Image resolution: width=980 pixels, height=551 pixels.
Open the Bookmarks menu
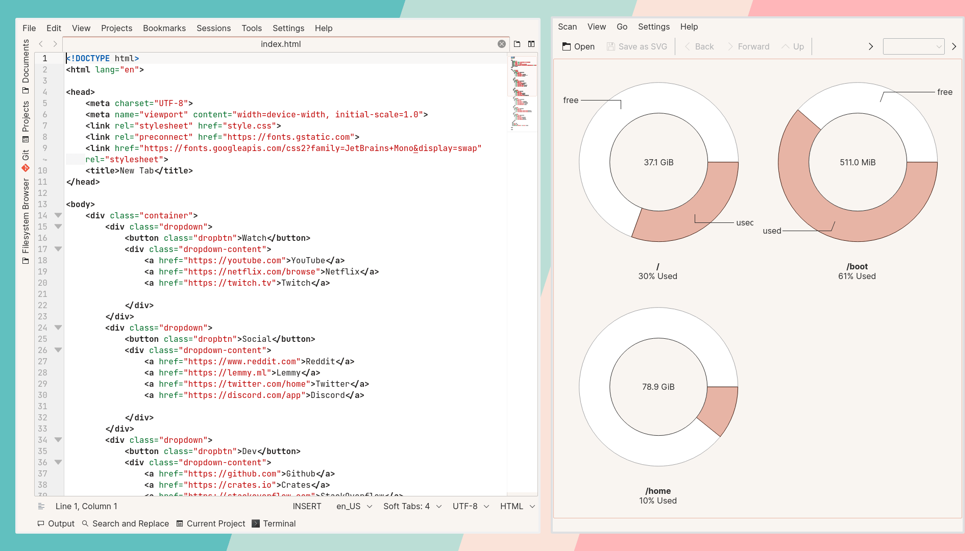pos(164,28)
